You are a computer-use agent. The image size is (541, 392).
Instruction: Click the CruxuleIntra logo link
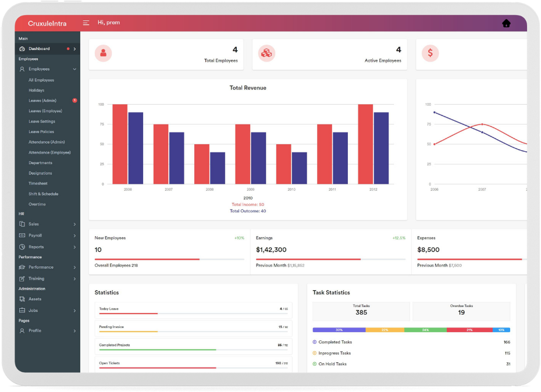click(x=47, y=23)
